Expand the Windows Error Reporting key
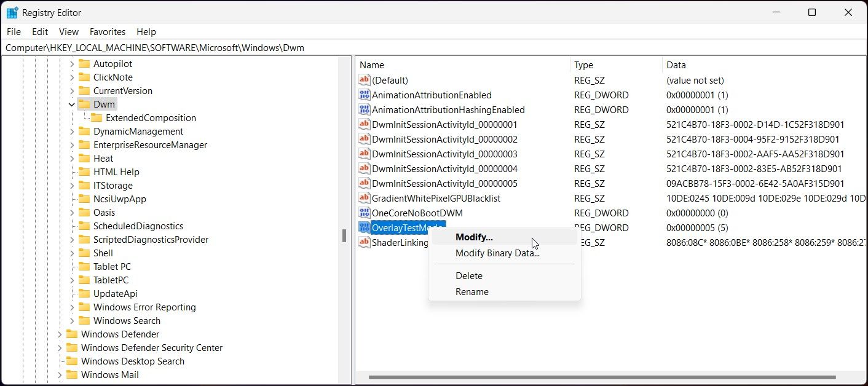Viewport: 868px width, 386px height. tap(72, 307)
